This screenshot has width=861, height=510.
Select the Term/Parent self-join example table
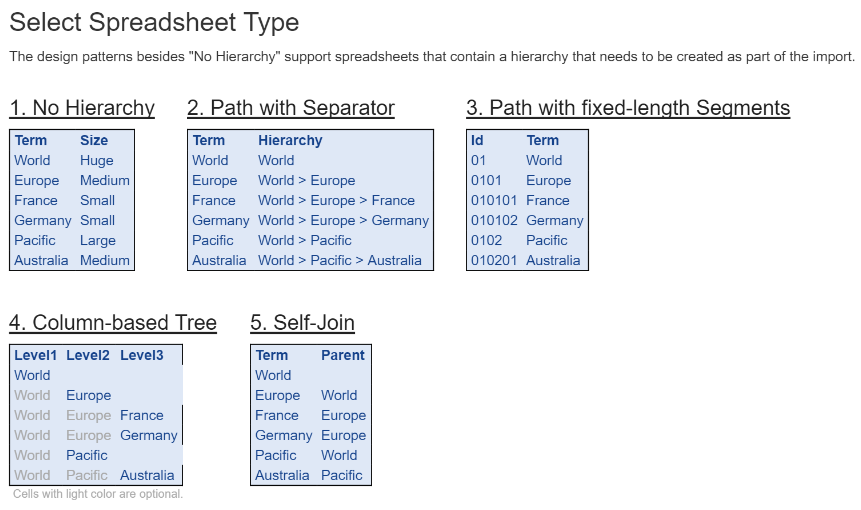pyautogui.click(x=310, y=415)
